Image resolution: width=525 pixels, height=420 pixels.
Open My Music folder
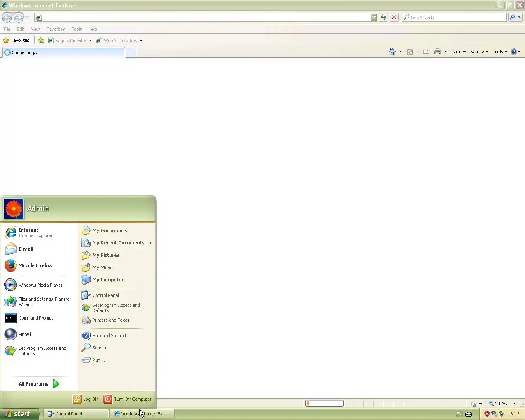117,267
